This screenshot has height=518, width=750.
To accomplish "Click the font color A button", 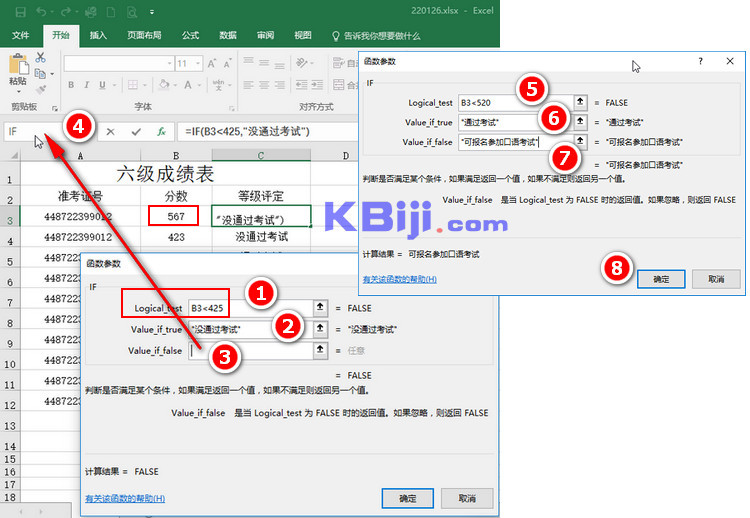I will pyautogui.click(x=188, y=85).
